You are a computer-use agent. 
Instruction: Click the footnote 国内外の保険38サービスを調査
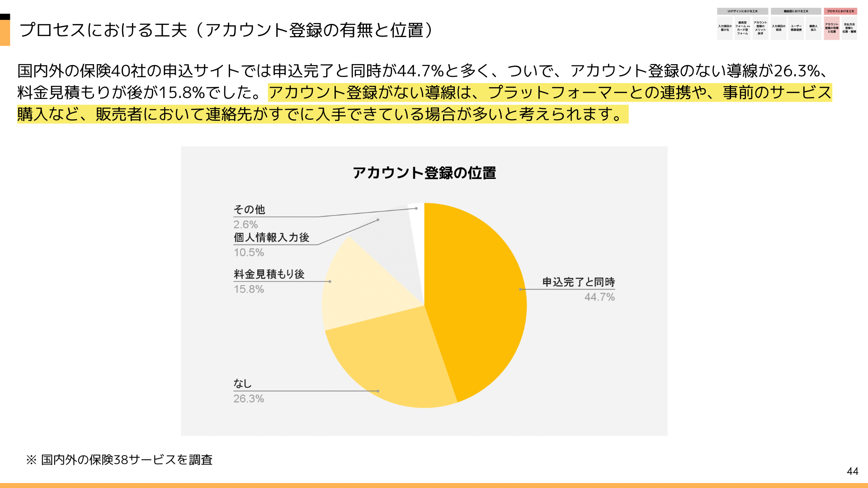point(127,460)
